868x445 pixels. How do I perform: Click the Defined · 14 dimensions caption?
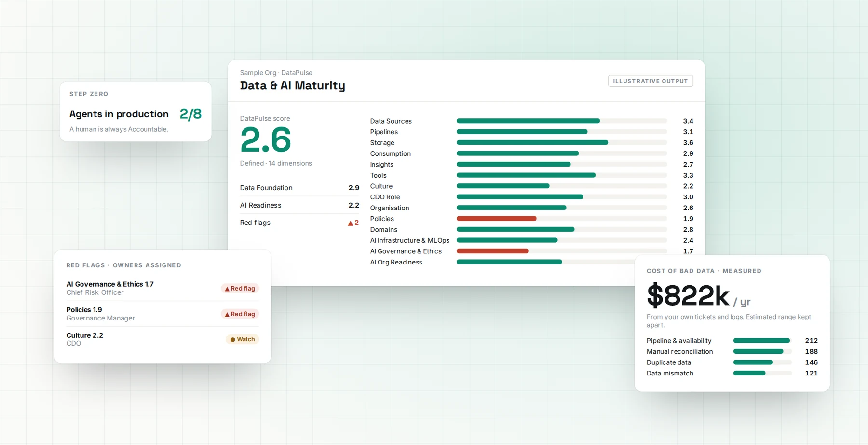click(x=276, y=163)
